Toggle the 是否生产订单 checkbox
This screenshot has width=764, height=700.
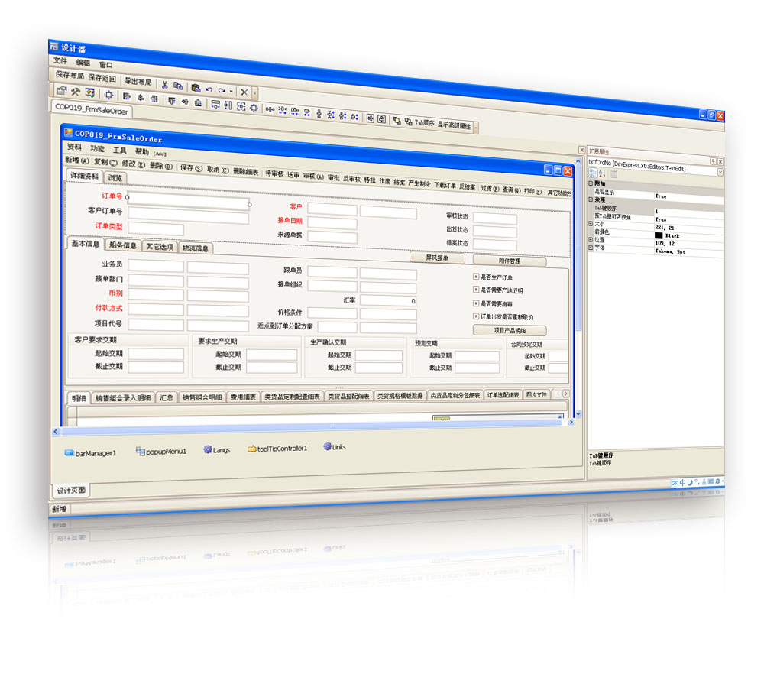pos(476,277)
